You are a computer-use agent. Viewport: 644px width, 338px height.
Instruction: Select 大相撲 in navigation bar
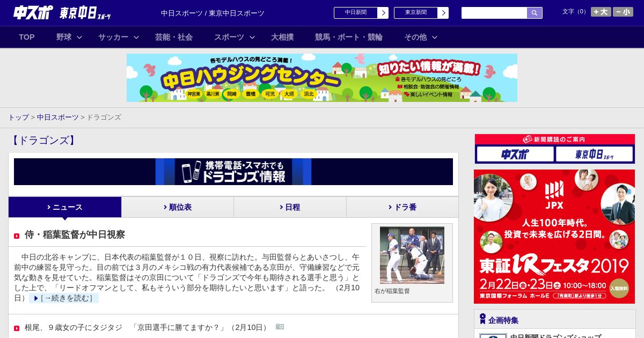click(282, 37)
